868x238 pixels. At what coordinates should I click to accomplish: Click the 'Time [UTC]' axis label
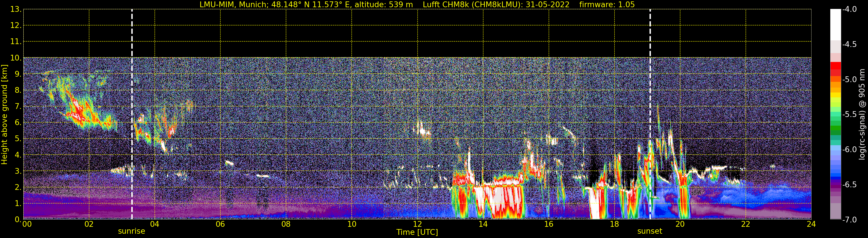pos(417,232)
